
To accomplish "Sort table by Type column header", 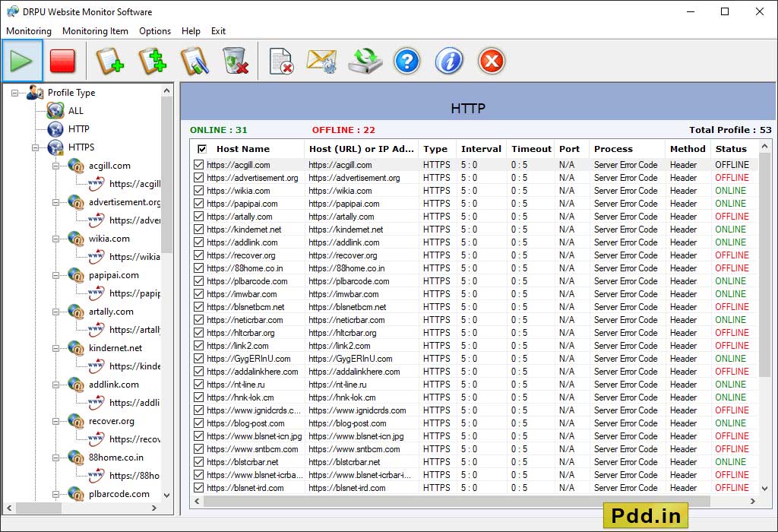I will [x=437, y=149].
